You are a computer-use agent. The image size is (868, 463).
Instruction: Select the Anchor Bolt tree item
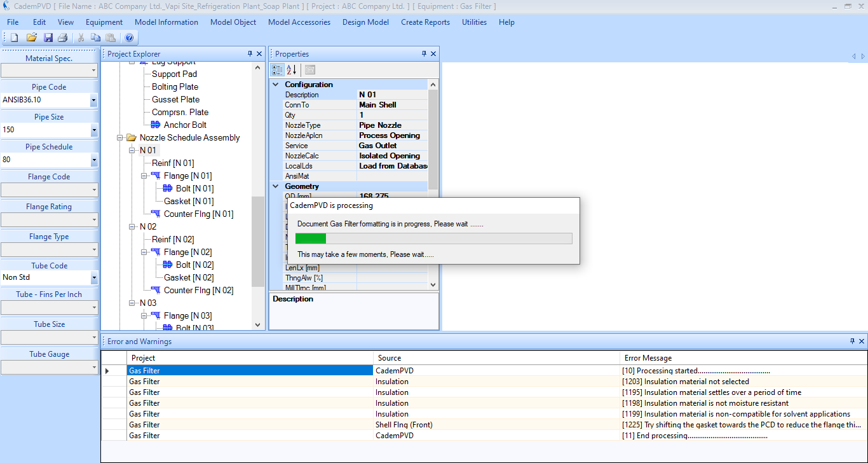point(185,125)
